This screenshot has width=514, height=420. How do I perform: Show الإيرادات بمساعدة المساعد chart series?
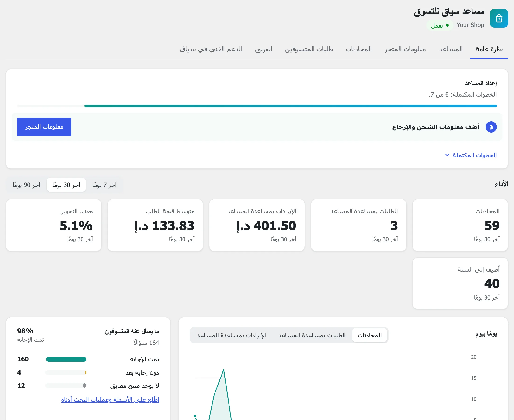(x=231, y=335)
